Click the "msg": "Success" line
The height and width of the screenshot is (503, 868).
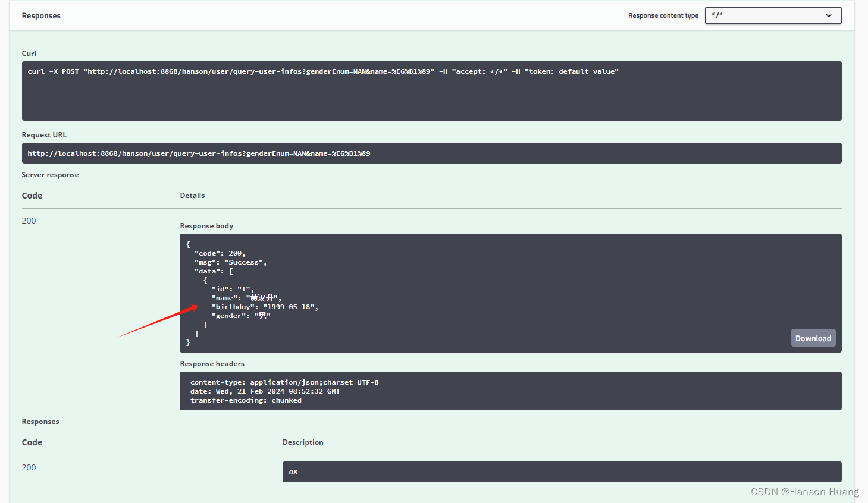click(x=230, y=262)
